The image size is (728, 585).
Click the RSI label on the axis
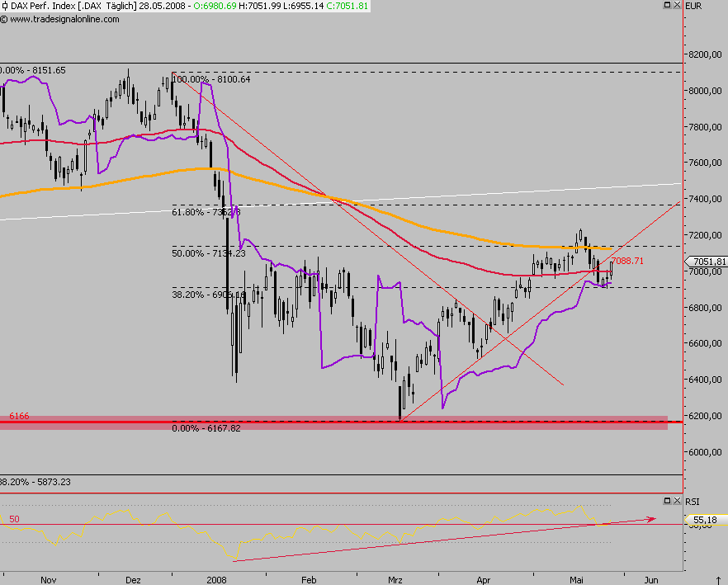pos(693,502)
